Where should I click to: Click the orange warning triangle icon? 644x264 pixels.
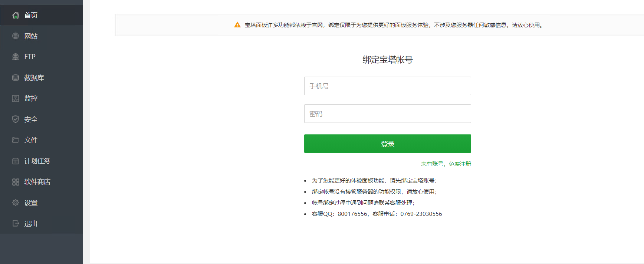(x=237, y=25)
